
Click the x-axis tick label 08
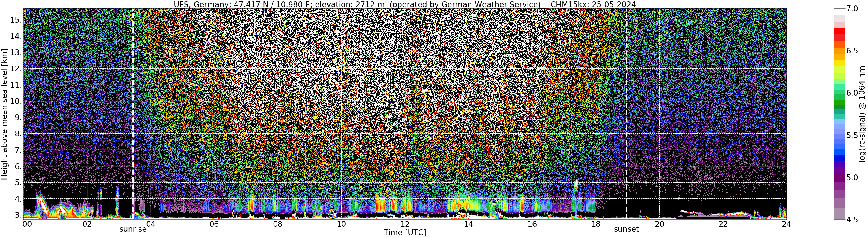coord(278,224)
